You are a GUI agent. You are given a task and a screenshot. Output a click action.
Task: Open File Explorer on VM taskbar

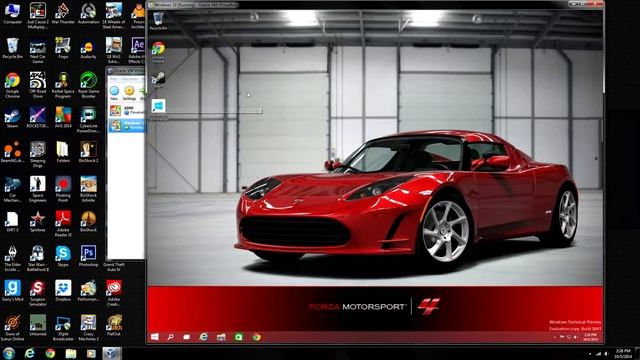(x=221, y=337)
